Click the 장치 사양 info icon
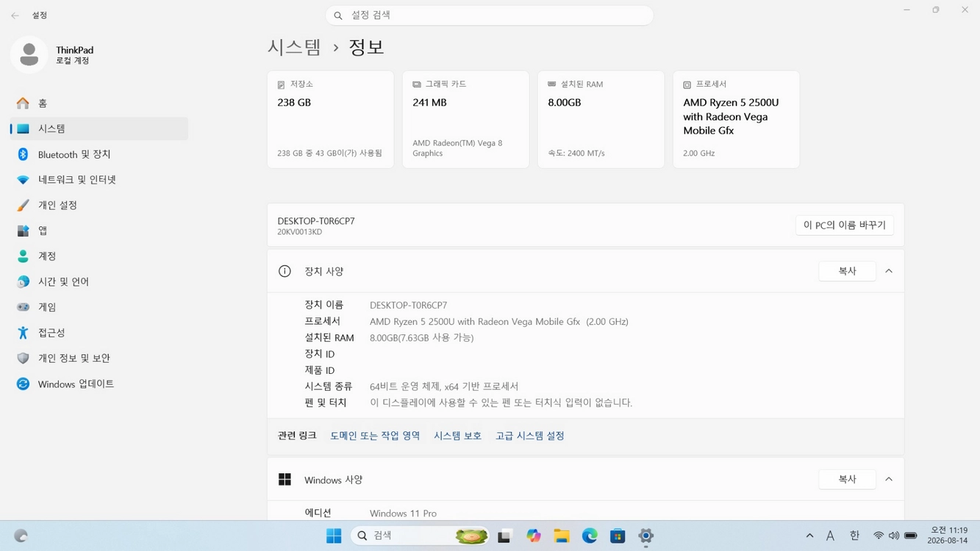Viewport: 980px width, 551px height. [285, 271]
